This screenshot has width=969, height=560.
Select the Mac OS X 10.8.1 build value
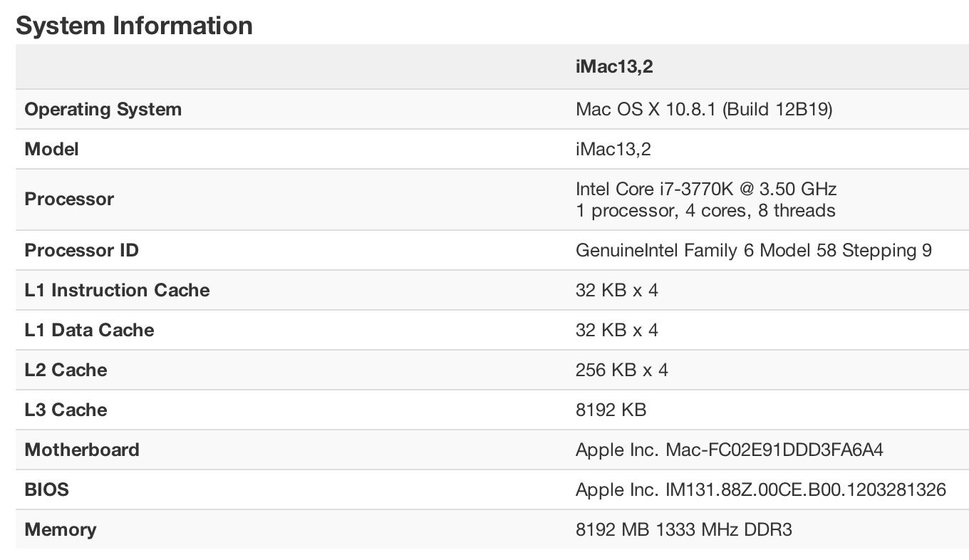pyautogui.click(x=704, y=109)
